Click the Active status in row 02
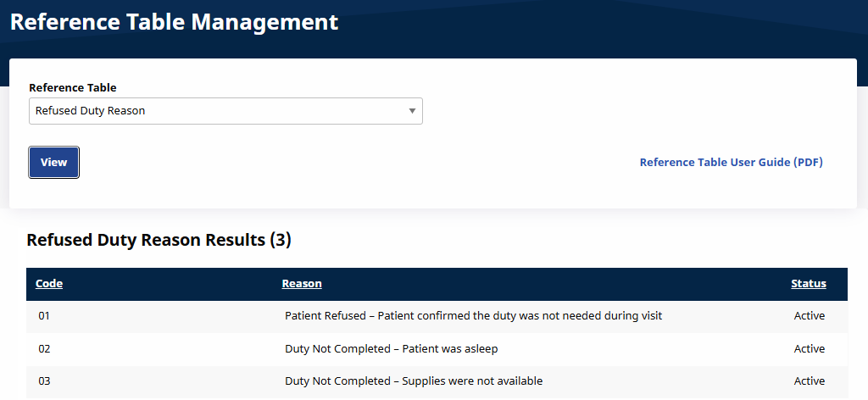This screenshot has height=400, width=868. [x=809, y=349]
